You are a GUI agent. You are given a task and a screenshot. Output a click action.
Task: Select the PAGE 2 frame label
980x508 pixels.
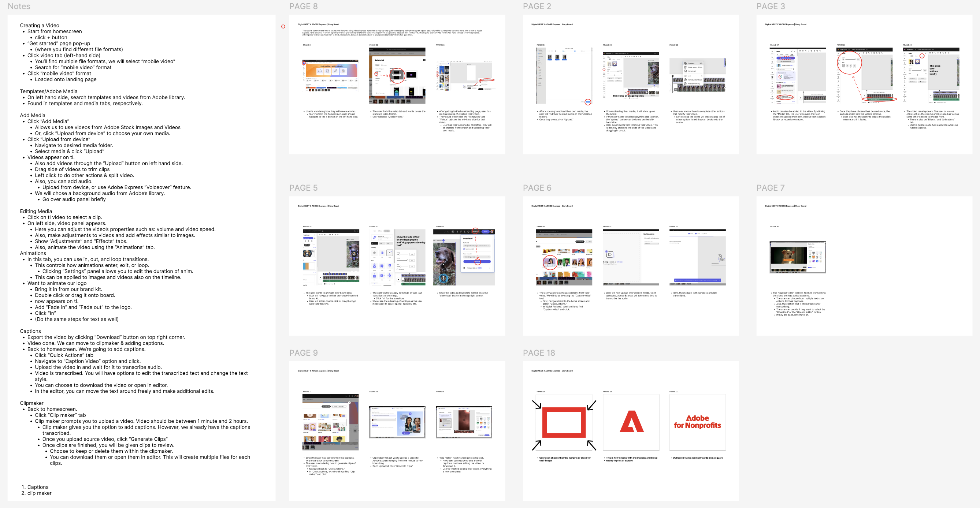(537, 7)
